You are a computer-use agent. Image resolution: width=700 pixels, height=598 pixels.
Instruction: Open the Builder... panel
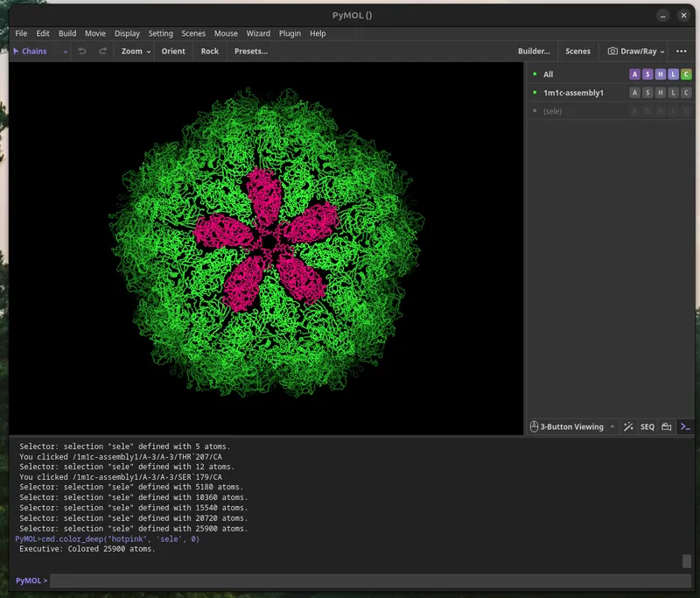coord(534,51)
